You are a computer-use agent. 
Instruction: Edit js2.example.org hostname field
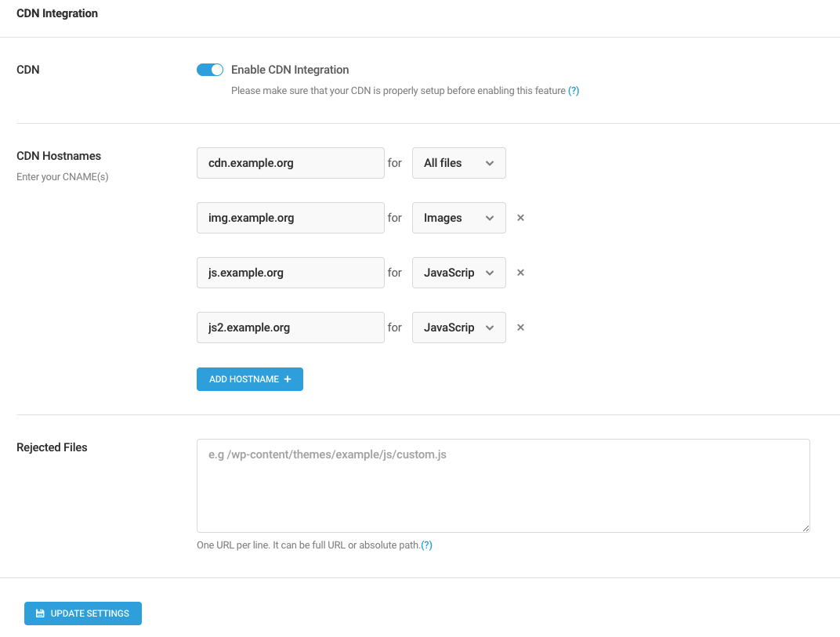pos(291,328)
